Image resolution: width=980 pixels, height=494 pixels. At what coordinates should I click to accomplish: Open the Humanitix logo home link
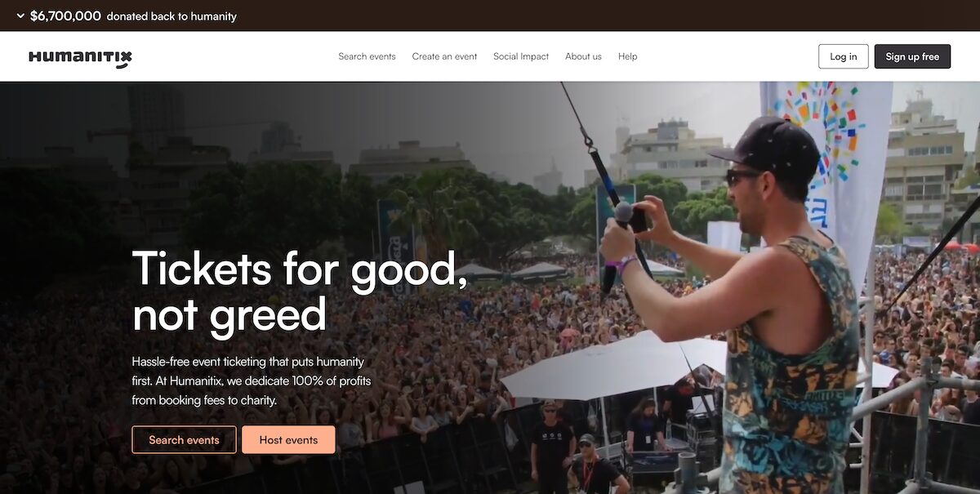pos(80,57)
